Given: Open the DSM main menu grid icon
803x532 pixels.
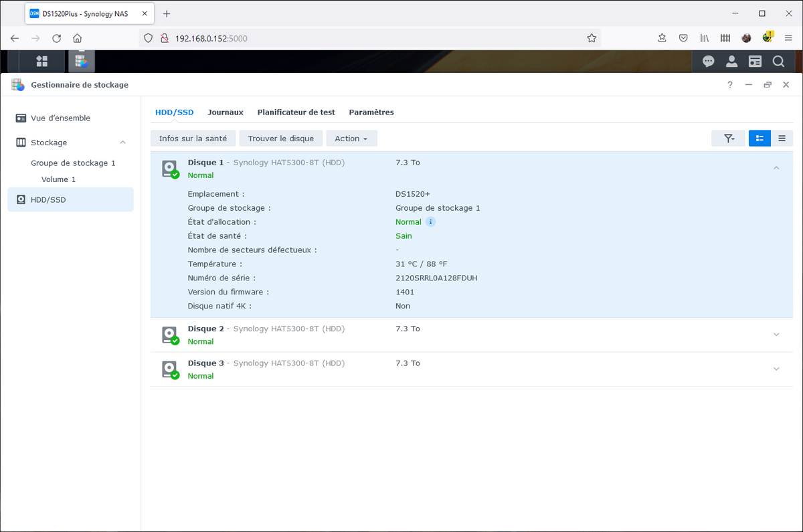Looking at the screenshot, I should (x=41, y=61).
